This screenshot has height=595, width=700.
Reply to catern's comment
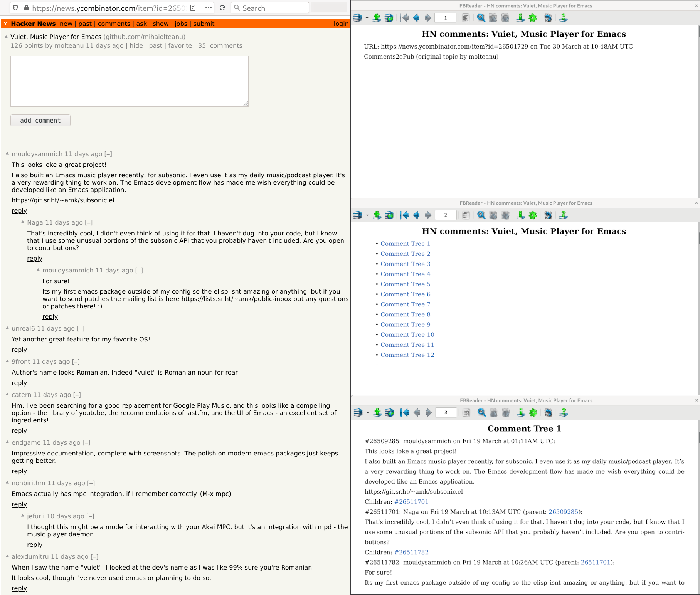(19, 431)
